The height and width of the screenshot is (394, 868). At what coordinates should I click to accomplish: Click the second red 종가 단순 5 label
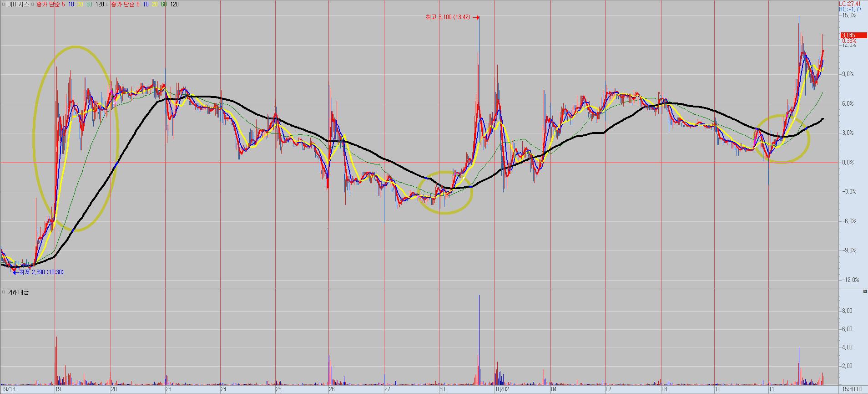[x=125, y=4]
